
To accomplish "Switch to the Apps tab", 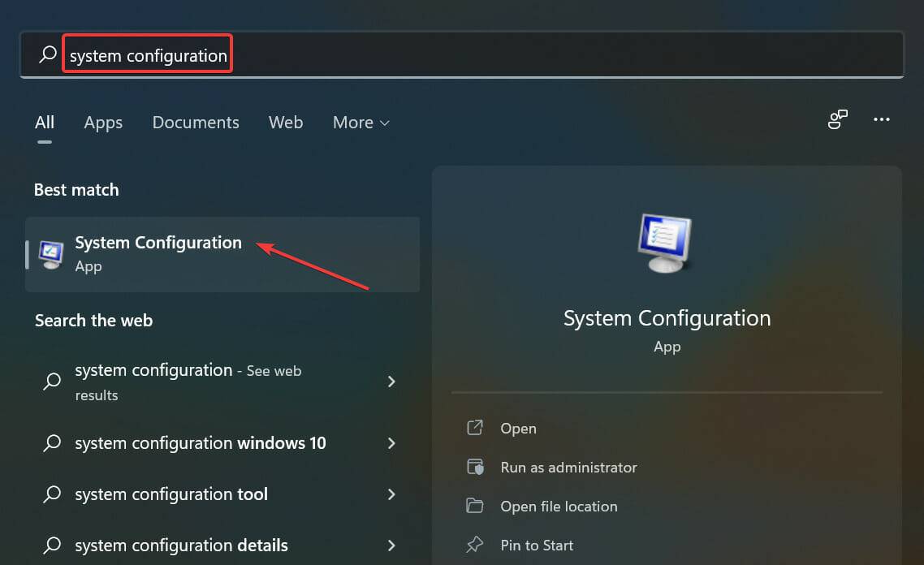I will click(103, 123).
